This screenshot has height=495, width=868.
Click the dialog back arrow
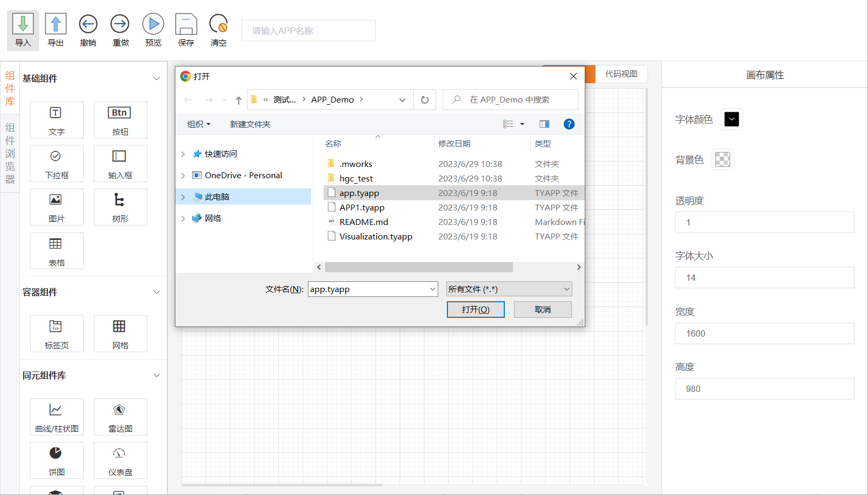[x=188, y=100]
